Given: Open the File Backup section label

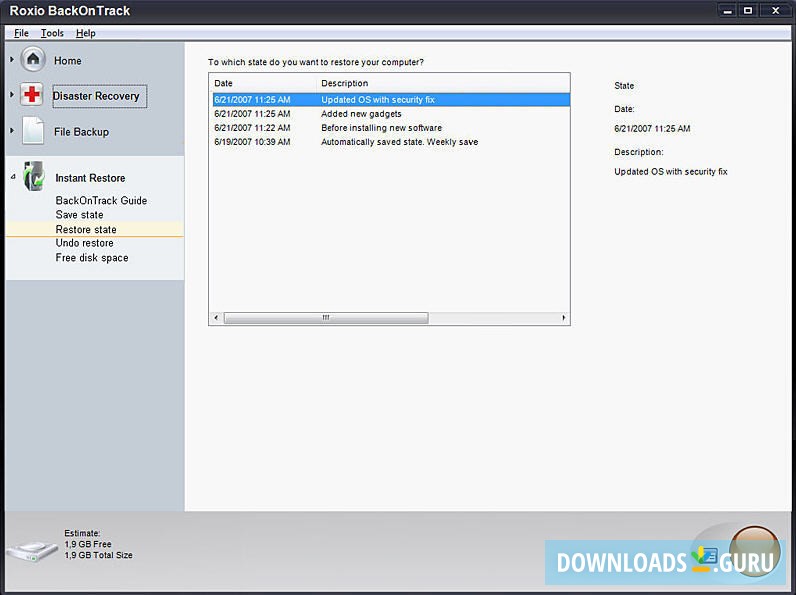Looking at the screenshot, I should click(81, 132).
